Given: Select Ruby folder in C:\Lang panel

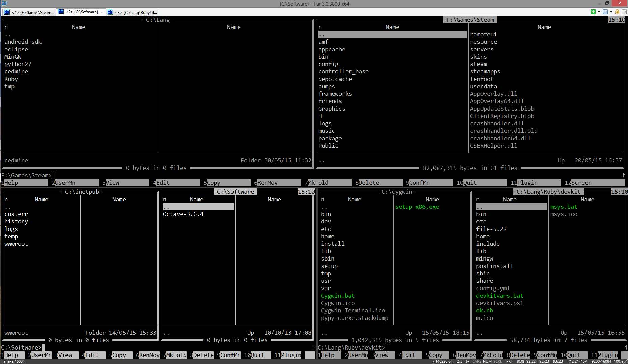Looking at the screenshot, I should pos(11,79).
